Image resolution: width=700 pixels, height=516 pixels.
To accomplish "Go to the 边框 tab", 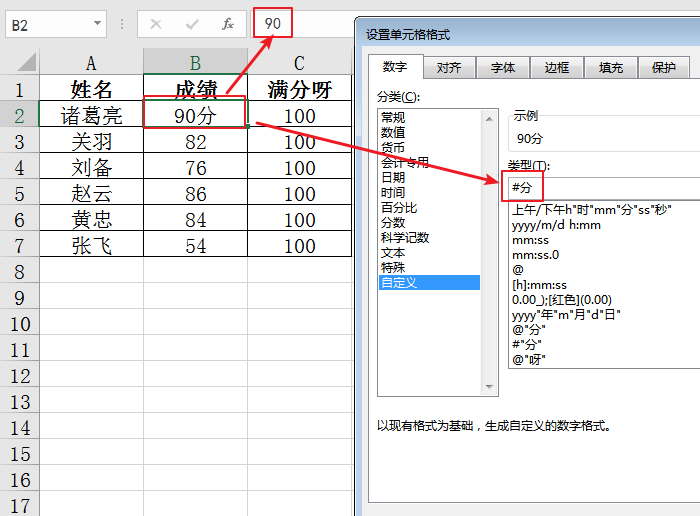I will click(x=557, y=68).
